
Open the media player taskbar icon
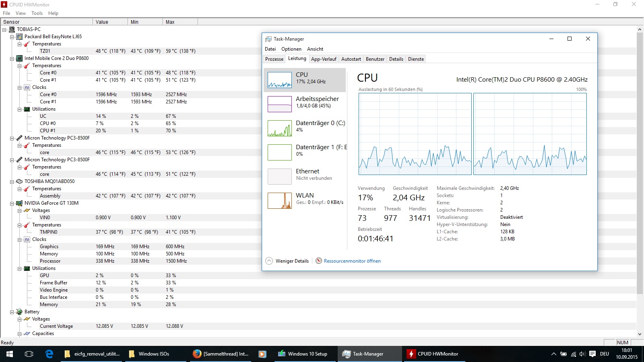262,354
